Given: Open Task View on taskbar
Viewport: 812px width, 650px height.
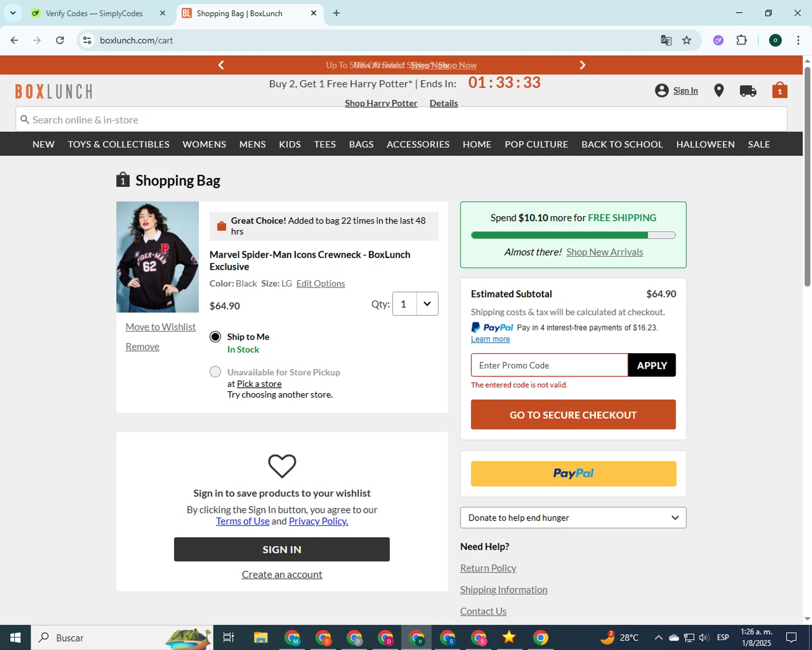Looking at the screenshot, I should click(x=228, y=638).
